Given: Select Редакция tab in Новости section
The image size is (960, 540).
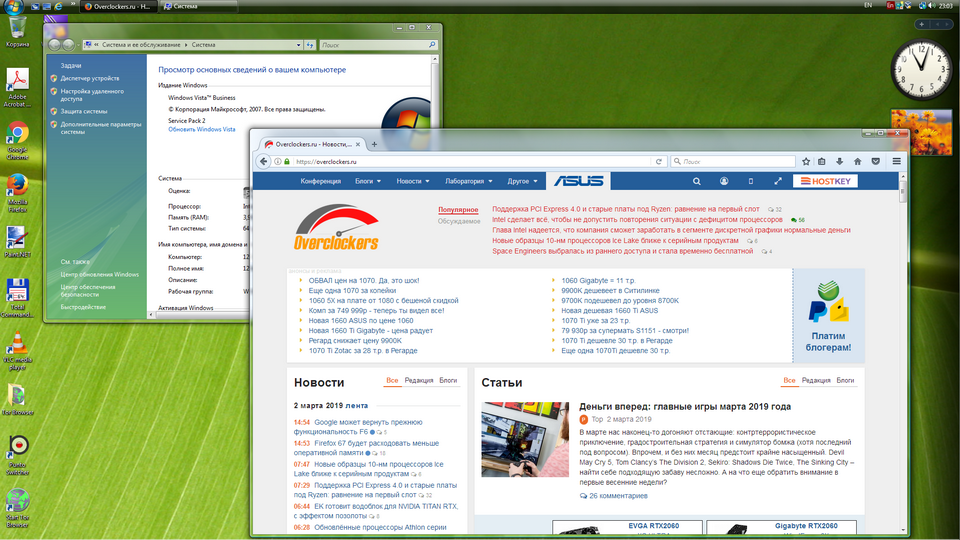Looking at the screenshot, I should (x=419, y=381).
